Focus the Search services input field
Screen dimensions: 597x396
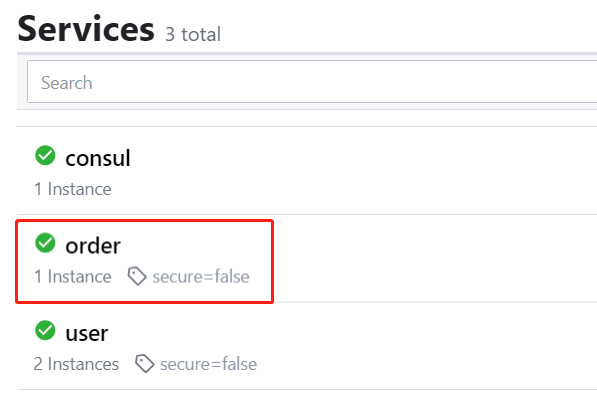point(312,81)
